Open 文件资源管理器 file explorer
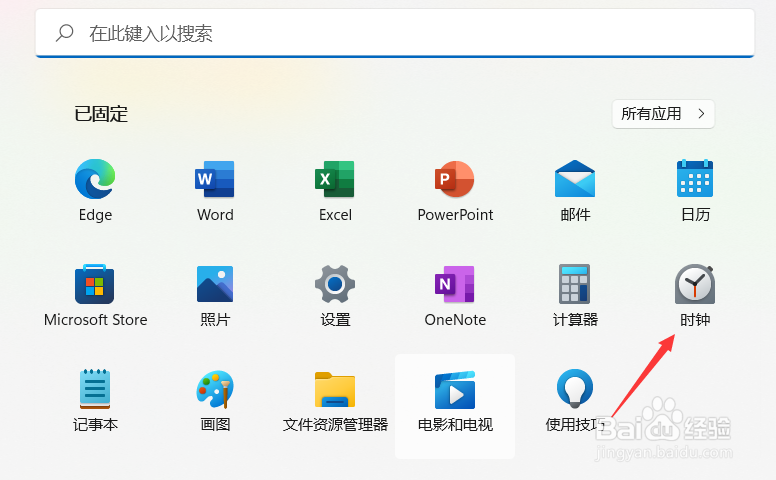The image size is (776, 480). tap(335, 390)
